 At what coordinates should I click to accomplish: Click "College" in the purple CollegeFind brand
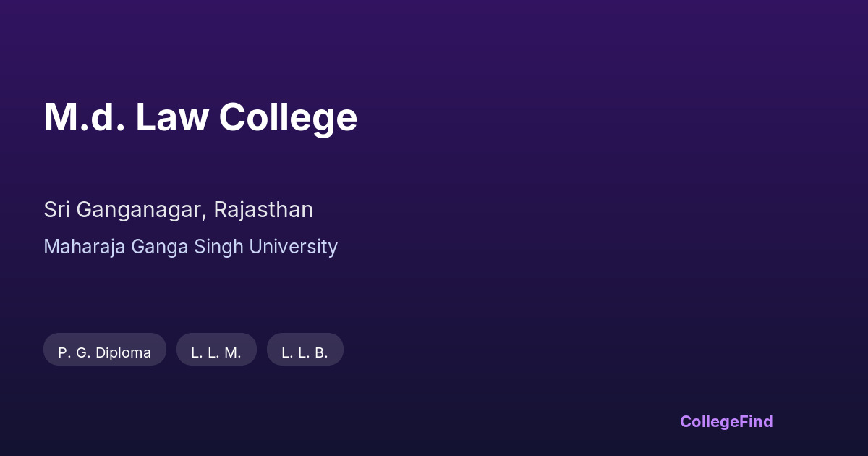pos(710,421)
